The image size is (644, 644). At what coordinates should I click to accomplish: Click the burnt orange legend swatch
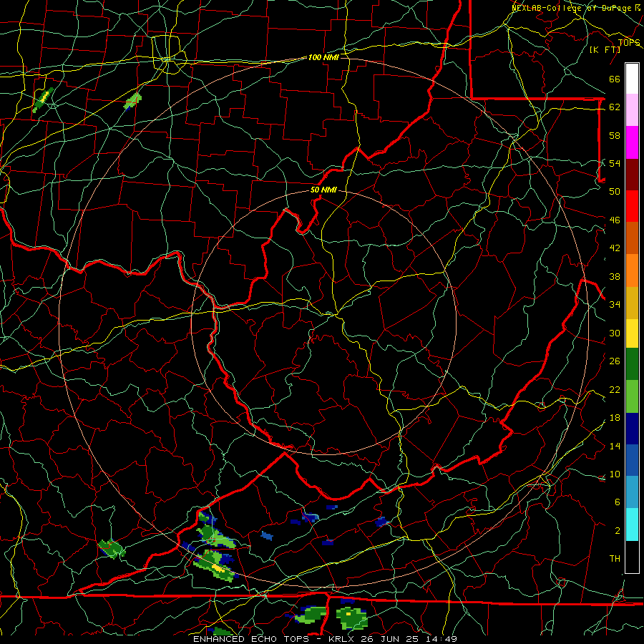click(x=632, y=238)
